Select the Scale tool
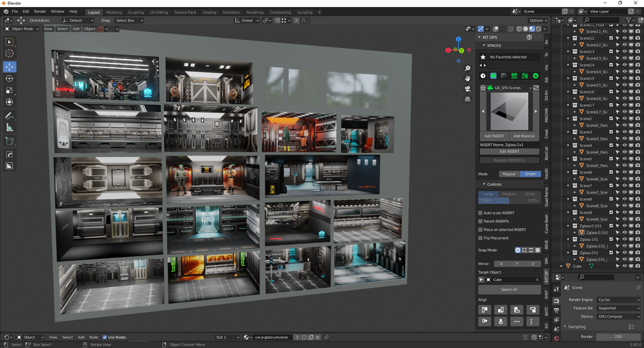This screenshot has height=348, width=644. pos(10,90)
